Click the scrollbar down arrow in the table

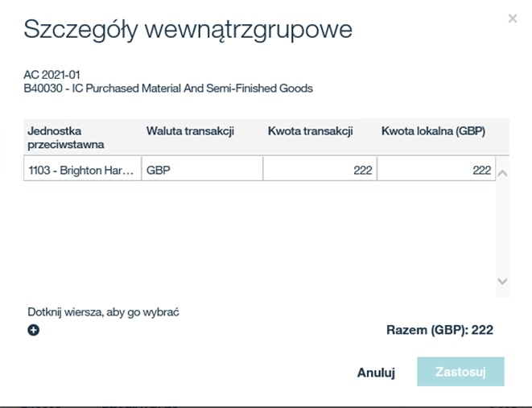pyautogui.click(x=502, y=282)
